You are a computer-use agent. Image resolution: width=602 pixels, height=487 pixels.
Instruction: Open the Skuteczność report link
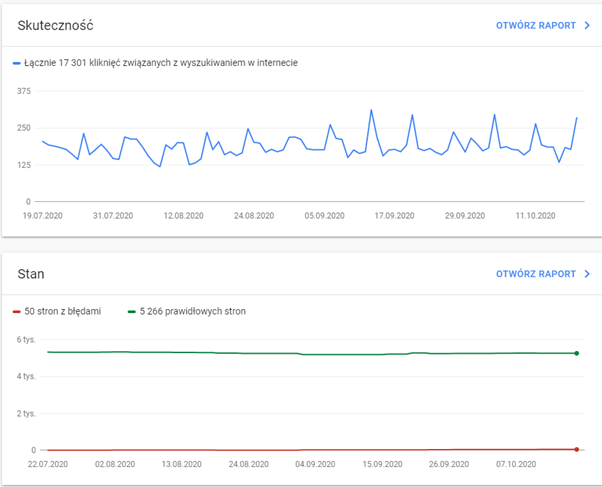pyautogui.click(x=535, y=25)
